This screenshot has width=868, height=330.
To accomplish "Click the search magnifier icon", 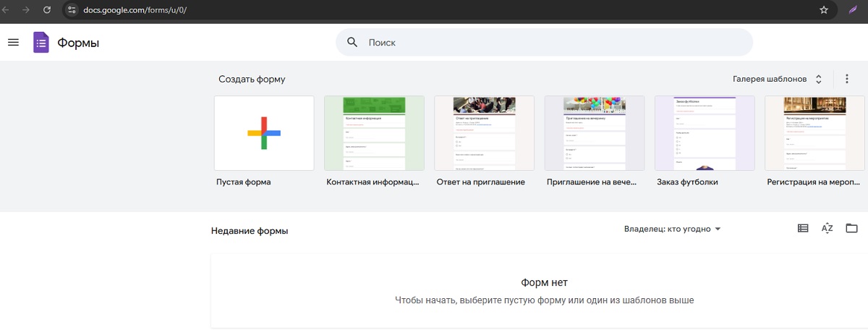I will (352, 43).
